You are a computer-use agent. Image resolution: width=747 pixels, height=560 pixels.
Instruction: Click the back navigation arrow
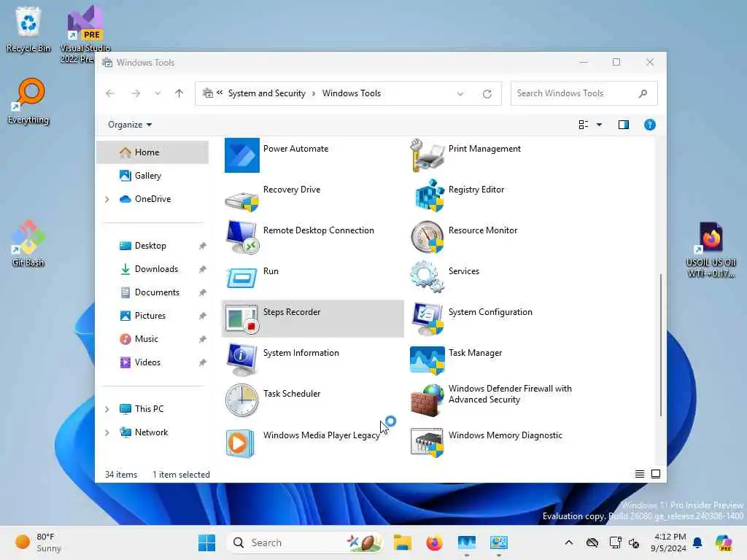110,93
